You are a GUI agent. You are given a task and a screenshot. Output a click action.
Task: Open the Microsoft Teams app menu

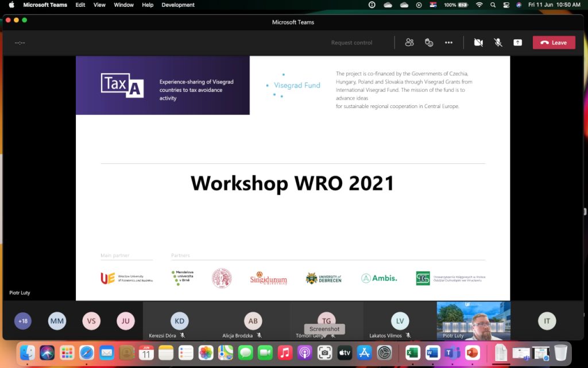(x=45, y=5)
